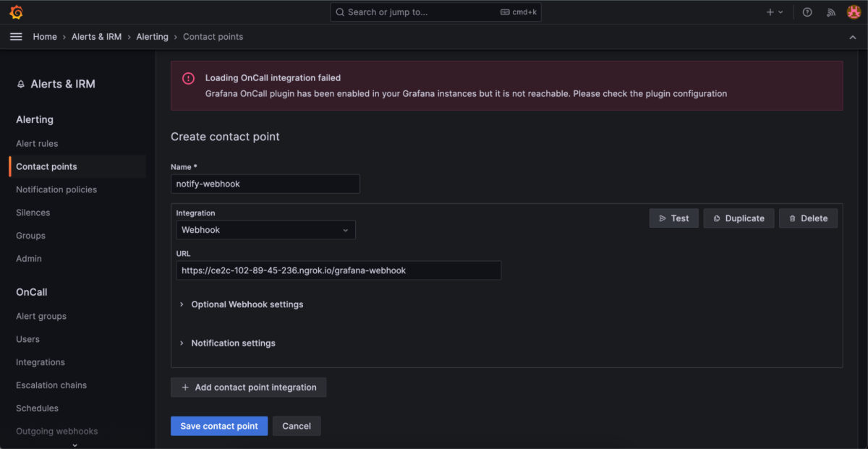Open Groups in sidebar
Screen dimensions: 868x449
tap(30, 236)
